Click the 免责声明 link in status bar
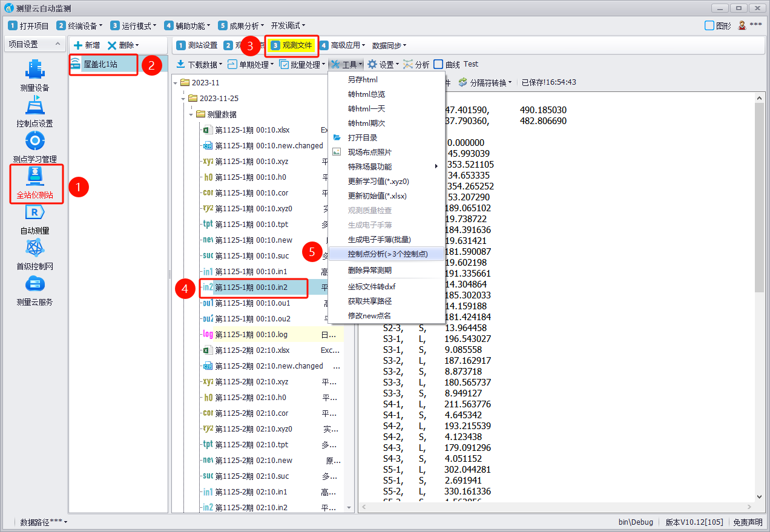The image size is (770, 532). coord(748,522)
